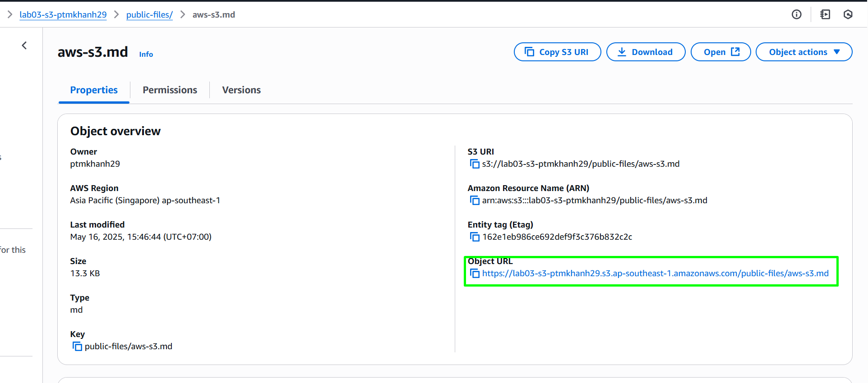Click the hexagon settings icon in top bar
The width and height of the screenshot is (868, 383).
click(848, 14)
